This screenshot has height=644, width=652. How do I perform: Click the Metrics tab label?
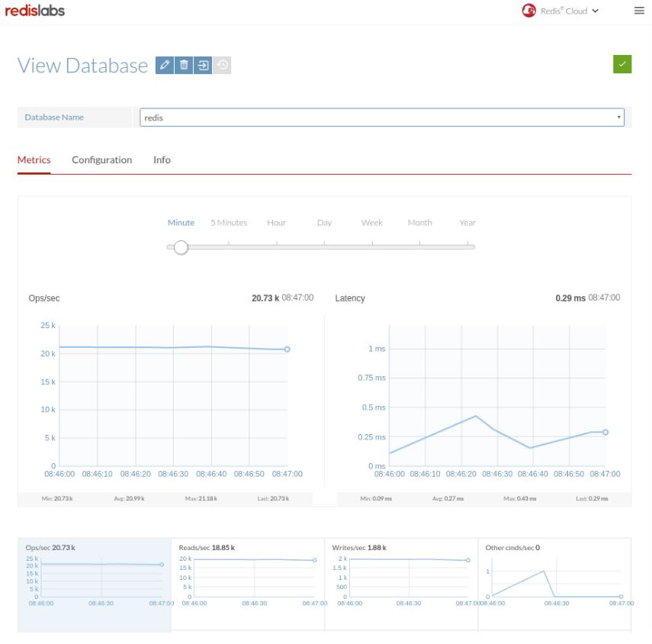(34, 159)
